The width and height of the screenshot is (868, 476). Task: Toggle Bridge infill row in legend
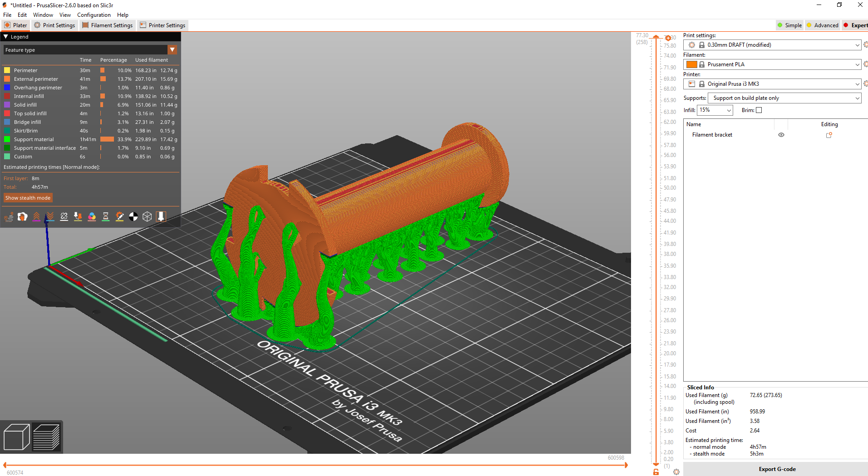(90, 122)
